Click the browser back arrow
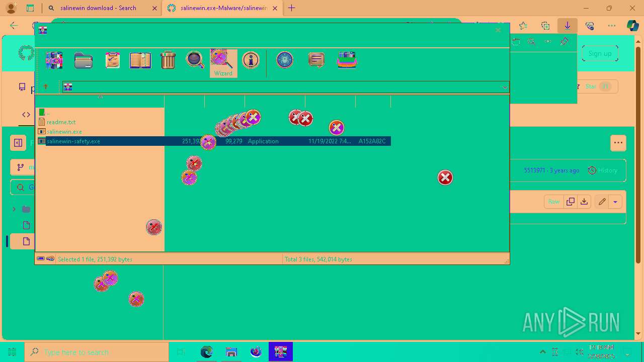The height and width of the screenshot is (362, 644). point(14,26)
